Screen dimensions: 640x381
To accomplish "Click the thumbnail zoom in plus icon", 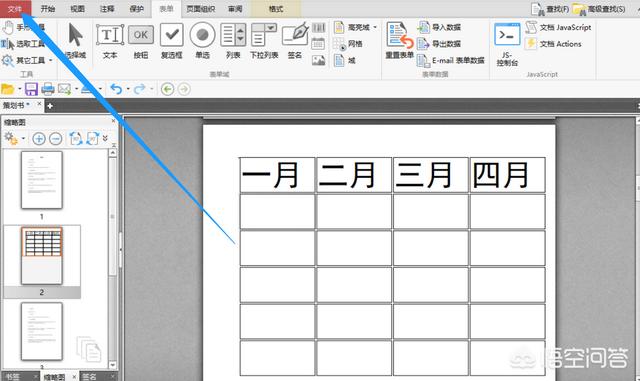I will point(39,139).
